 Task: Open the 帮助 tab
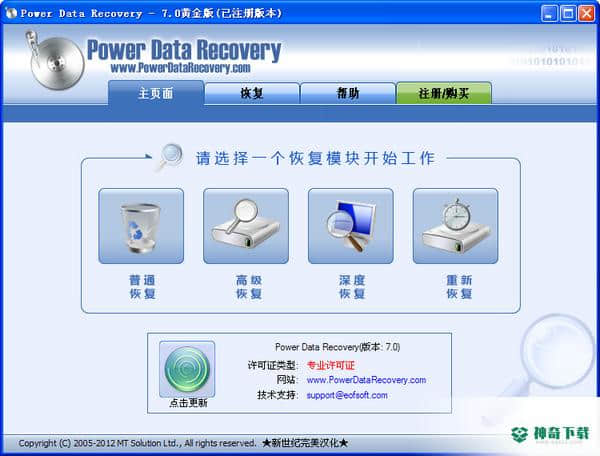(348, 93)
